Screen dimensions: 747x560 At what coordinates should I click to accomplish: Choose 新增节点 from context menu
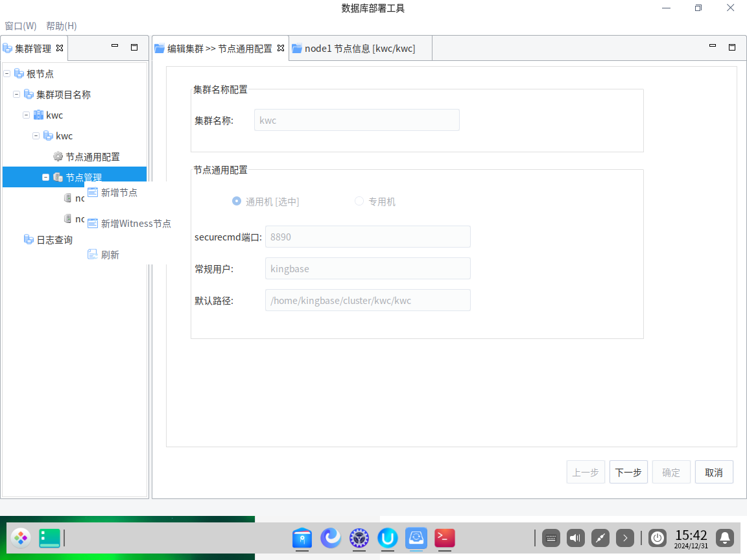tap(119, 192)
